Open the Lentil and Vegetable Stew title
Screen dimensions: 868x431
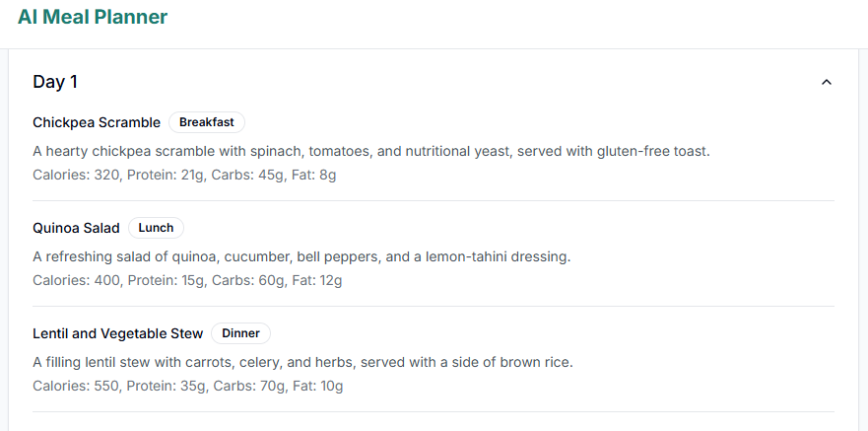(118, 333)
